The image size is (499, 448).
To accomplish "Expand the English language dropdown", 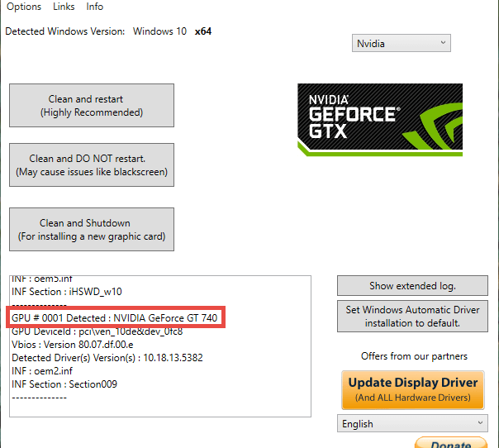I will [412, 423].
